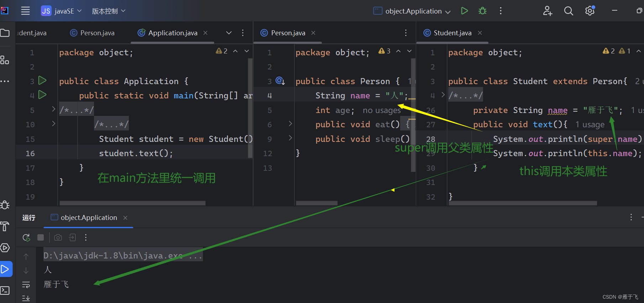Stop the running process button
Screen dimensions: 644x303
(x=41, y=237)
